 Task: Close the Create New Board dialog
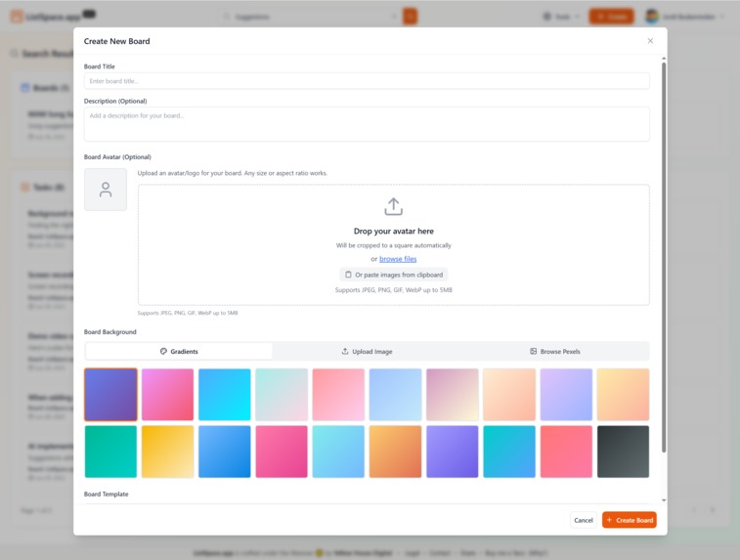click(x=650, y=41)
